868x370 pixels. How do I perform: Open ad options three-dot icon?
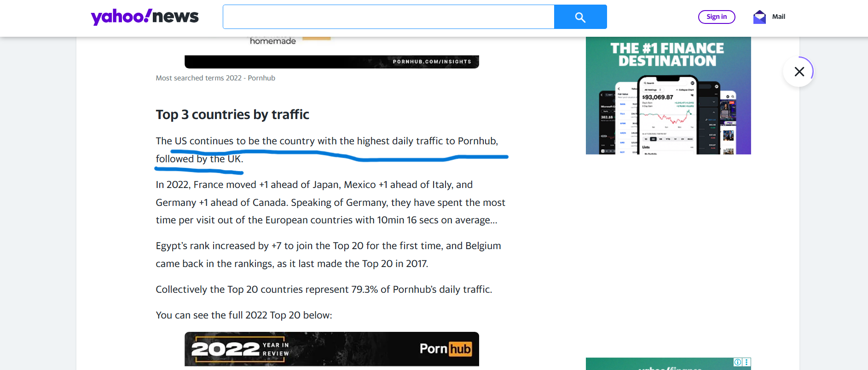pyautogui.click(x=746, y=362)
